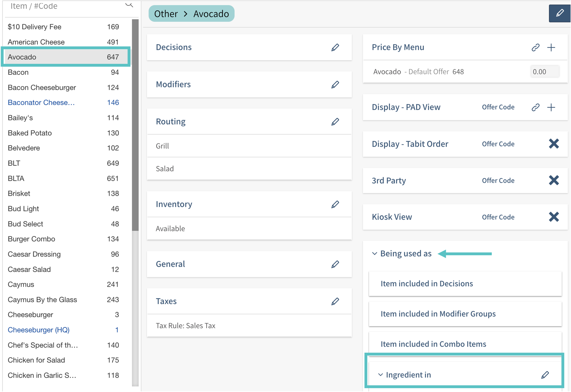The width and height of the screenshot is (571, 392).
Task: Click the Inventory pencil edit icon
Action: tap(335, 204)
